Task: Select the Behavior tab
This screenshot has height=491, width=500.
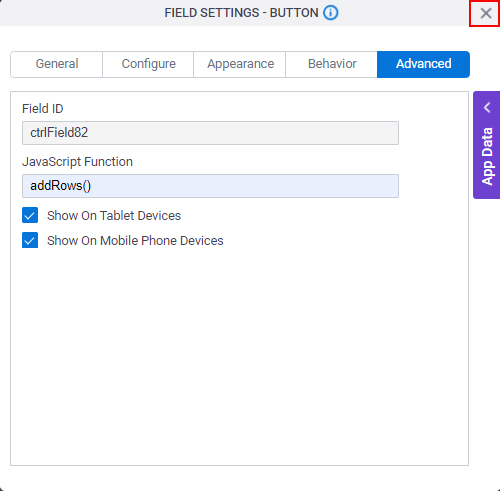Action: click(x=332, y=64)
